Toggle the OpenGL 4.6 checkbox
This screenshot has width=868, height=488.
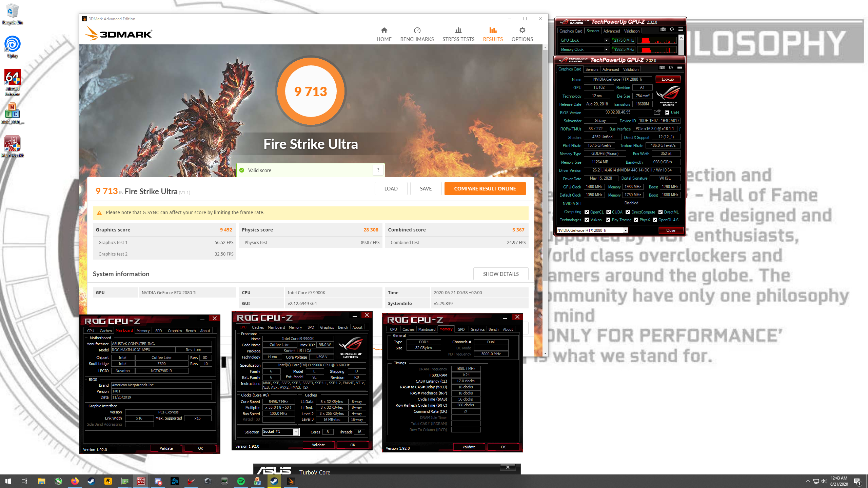pyautogui.click(x=655, y=220)
